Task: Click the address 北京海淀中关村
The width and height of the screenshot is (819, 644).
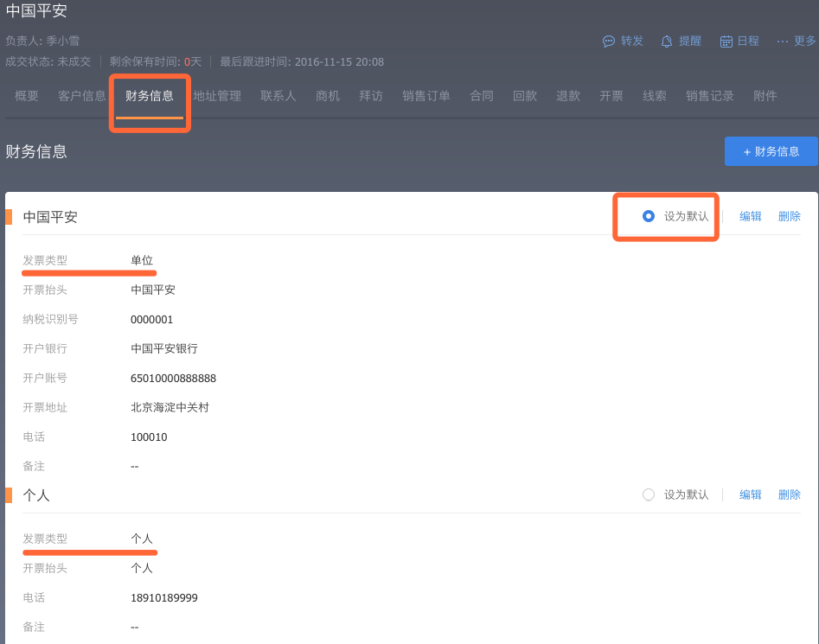Action: click(x=170, y=408)
